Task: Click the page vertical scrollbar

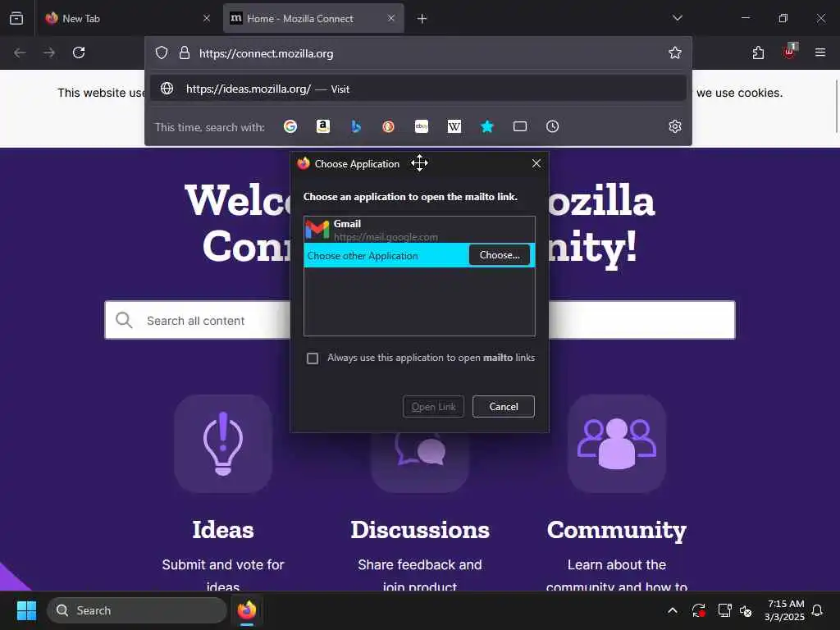Action: [x=836, y=106]
